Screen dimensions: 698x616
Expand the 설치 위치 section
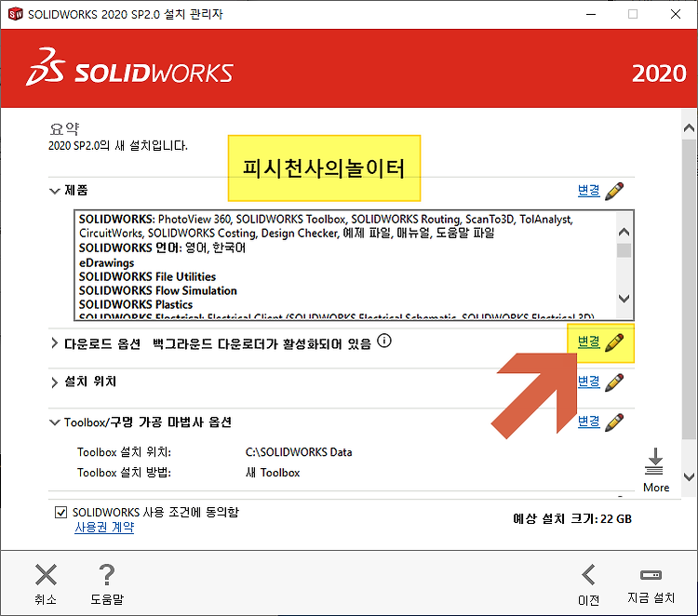coord(54,382)
